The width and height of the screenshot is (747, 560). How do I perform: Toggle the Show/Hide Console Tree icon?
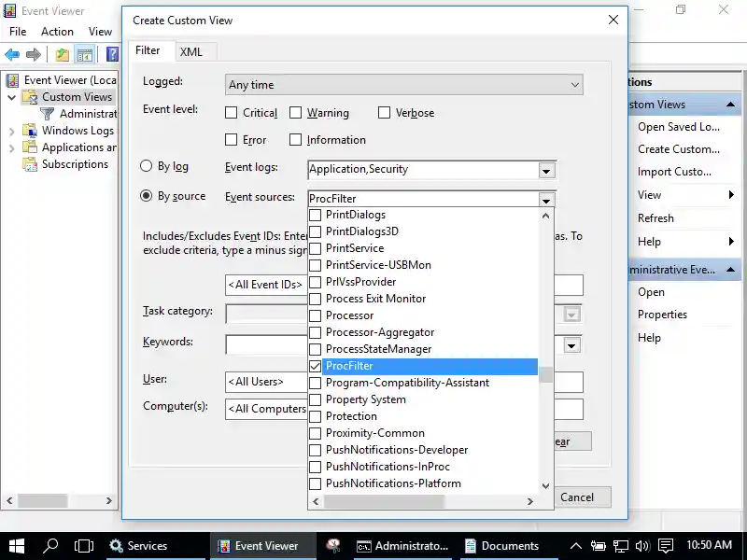[x=85, y=54]
